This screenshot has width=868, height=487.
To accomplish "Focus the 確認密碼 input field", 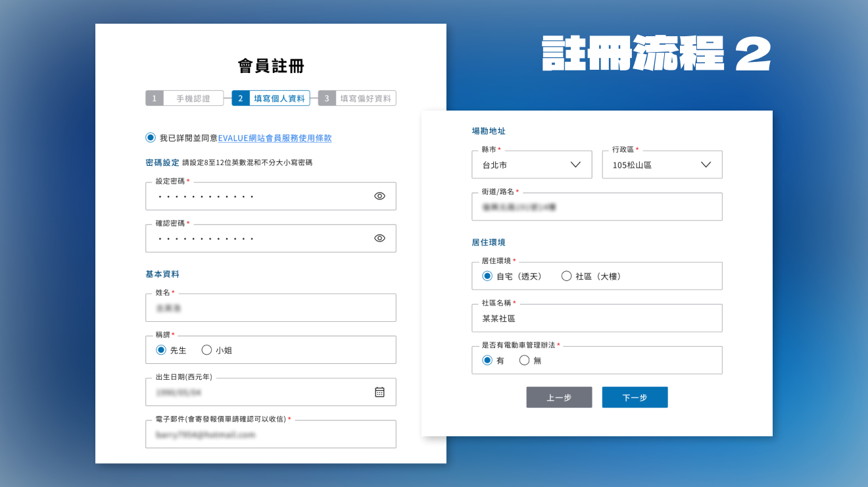I will click(x=271, y=238).
